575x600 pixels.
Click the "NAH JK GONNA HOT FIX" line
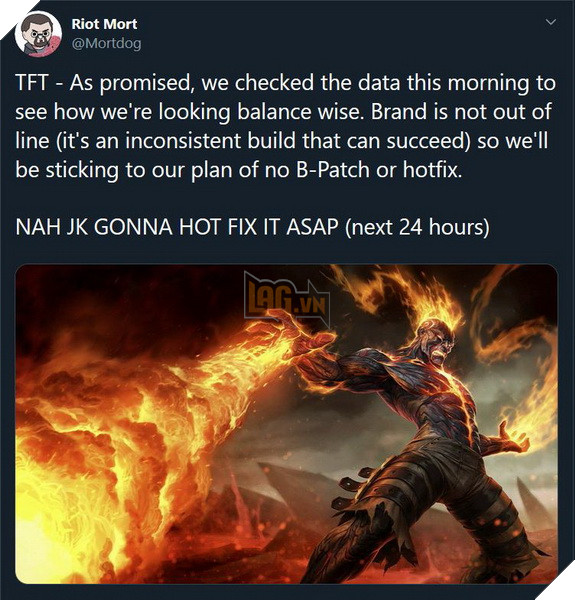point(138,227)
